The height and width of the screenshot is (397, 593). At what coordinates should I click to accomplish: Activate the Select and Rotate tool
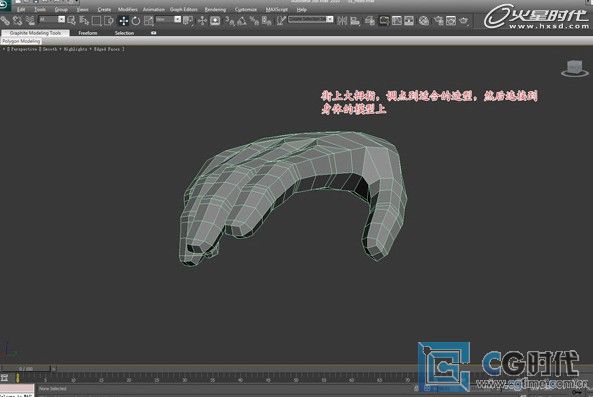pos(136,21)
